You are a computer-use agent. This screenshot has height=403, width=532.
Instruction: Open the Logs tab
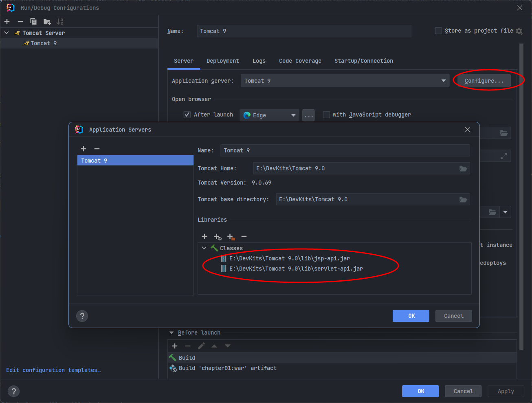click(259, 61)
